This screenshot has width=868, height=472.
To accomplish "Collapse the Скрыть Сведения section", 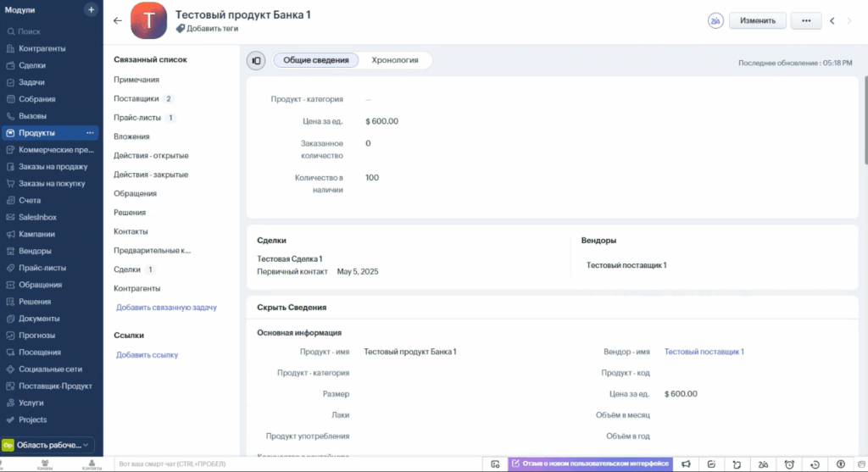I will (292, 308).
